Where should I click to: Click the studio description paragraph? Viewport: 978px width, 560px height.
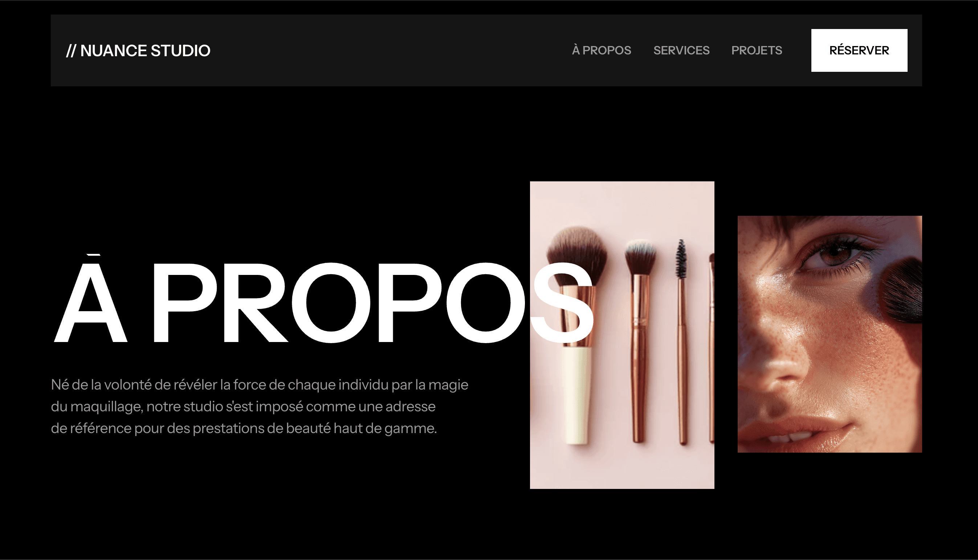coord(260,407)
